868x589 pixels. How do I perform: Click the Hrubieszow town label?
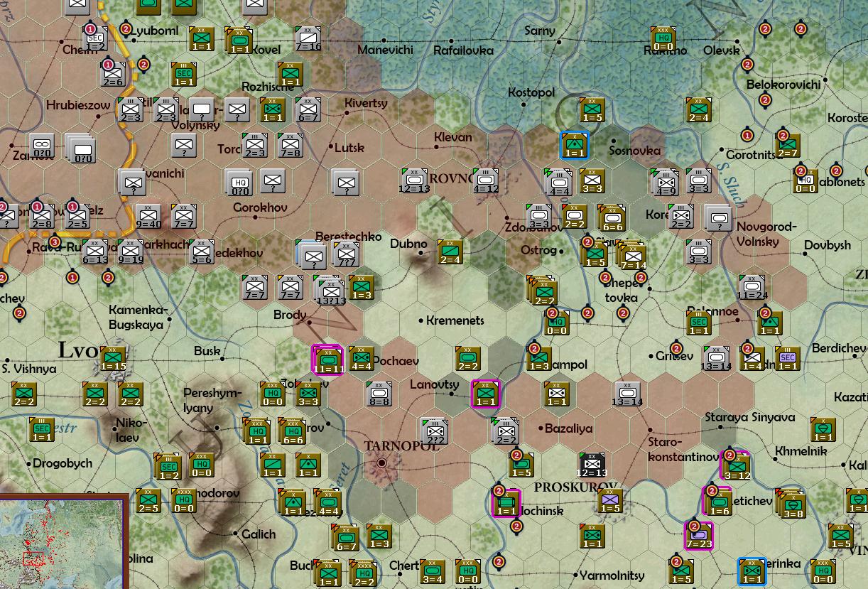pyautogui.click(x=78, y=105)
